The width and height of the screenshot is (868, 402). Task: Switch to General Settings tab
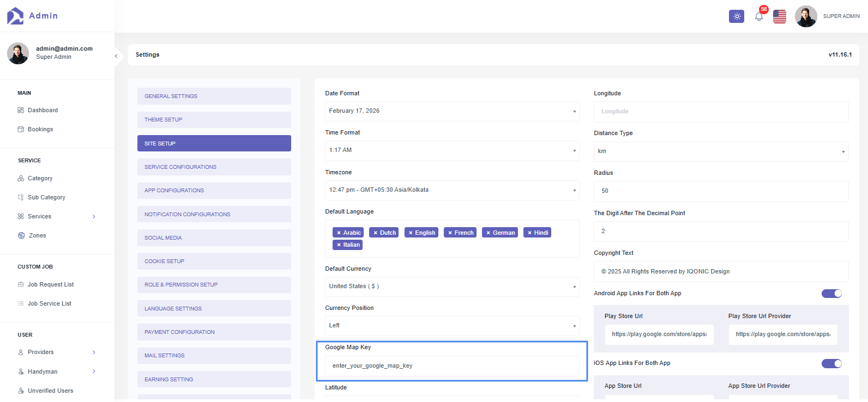pyautogui.click(x=214, y=96)
